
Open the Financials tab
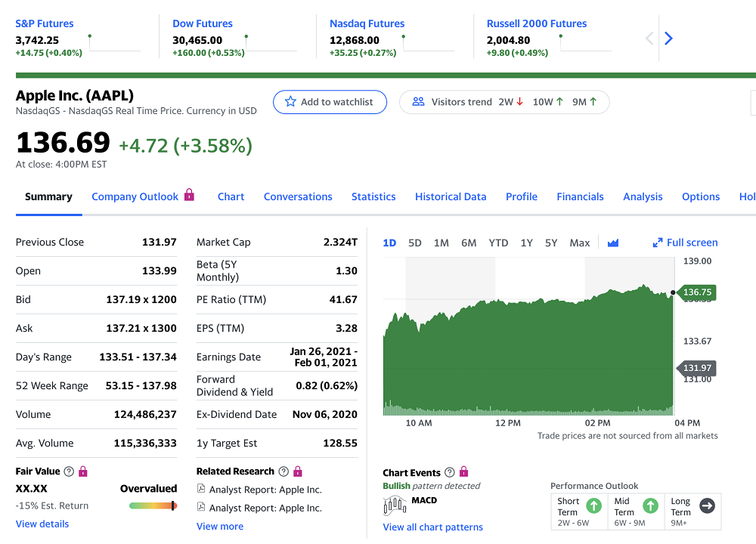(x=580, y=196)
